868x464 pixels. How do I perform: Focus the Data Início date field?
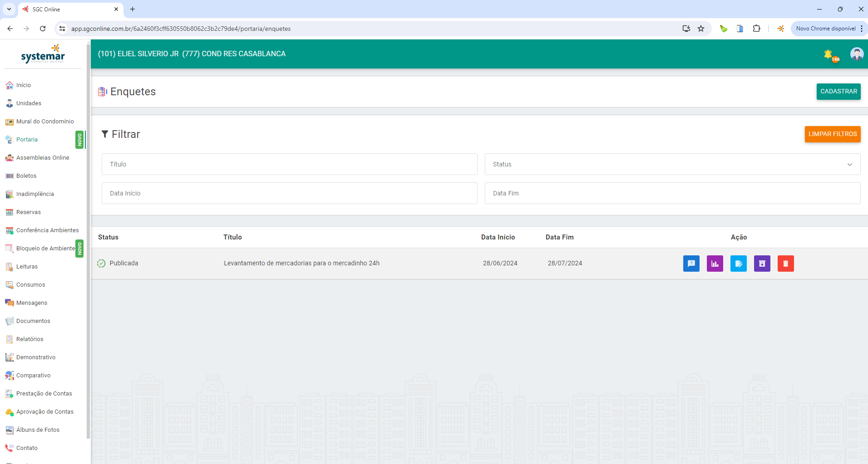click(x=289, y=193)
